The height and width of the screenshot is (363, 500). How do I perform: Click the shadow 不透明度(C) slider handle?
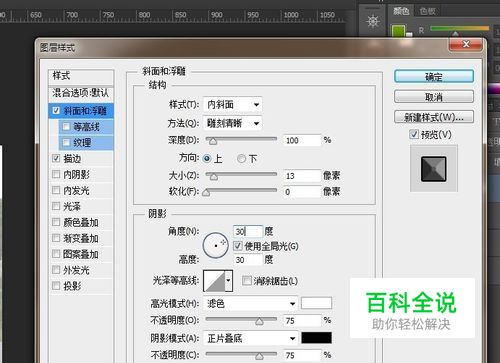click(259, 356)
